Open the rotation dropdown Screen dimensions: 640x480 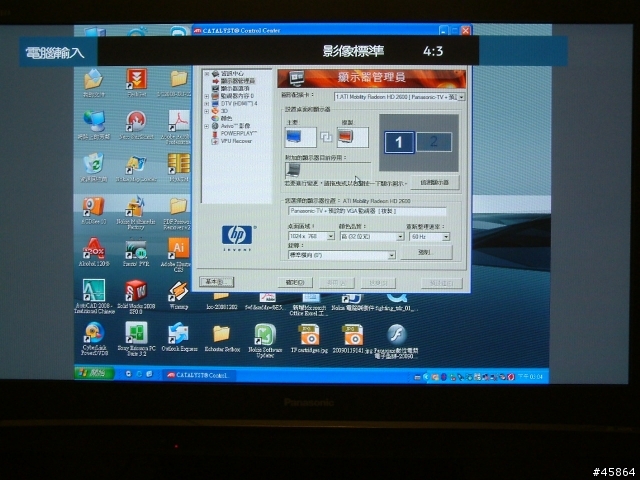(x=391, y=255)
